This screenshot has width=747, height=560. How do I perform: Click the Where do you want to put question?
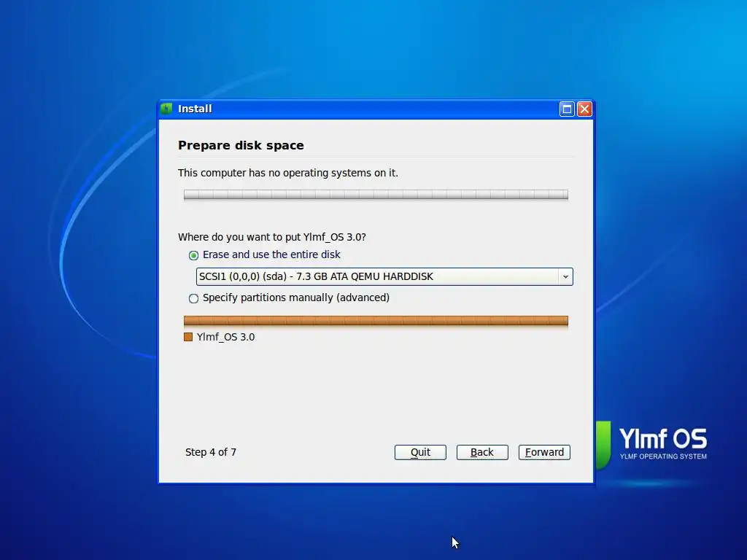tap(272, 237)
